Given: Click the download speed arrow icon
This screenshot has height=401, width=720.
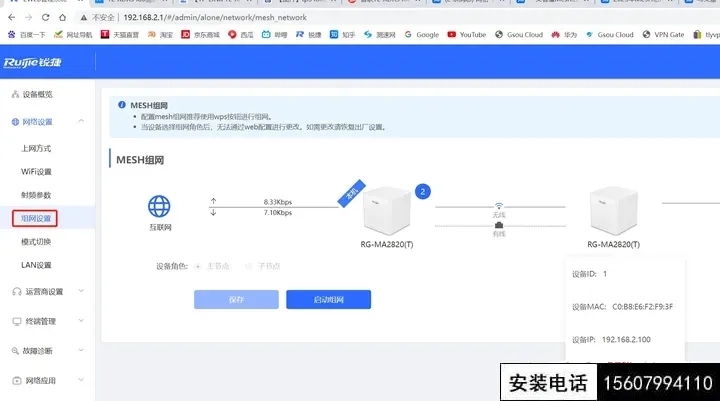Looking at the screenshot, I should pos(213,212).
